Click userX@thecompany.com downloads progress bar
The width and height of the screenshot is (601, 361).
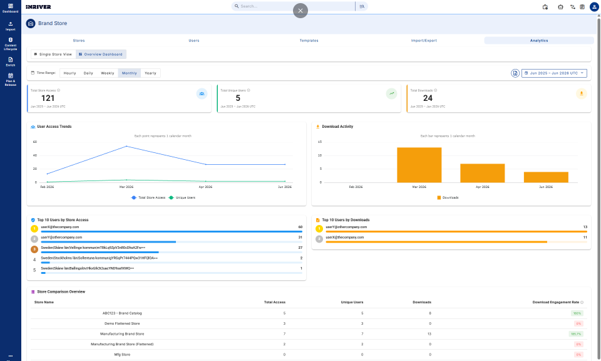click(x=456, y=242)
